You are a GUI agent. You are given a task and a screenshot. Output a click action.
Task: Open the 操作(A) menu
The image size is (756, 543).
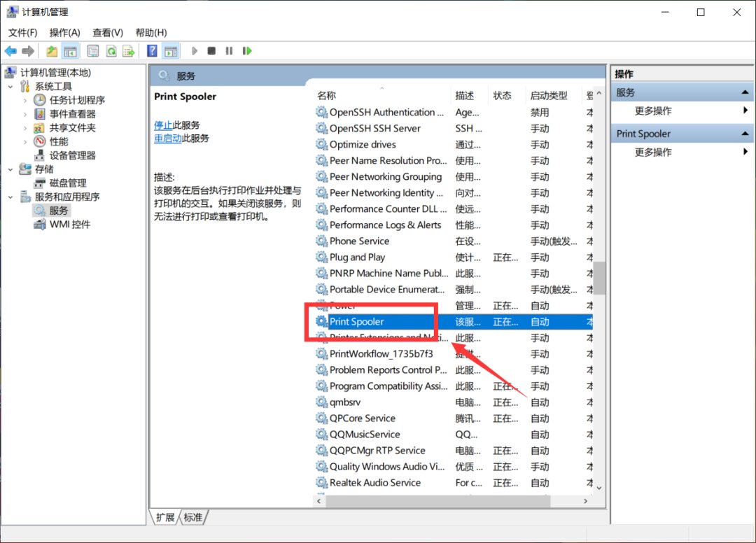pyautogui.click(x=64, y=32)
